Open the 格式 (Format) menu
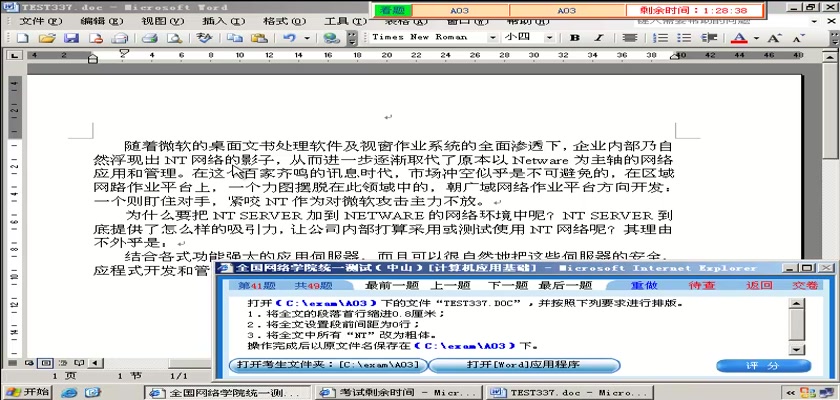 tap(284, 21)
